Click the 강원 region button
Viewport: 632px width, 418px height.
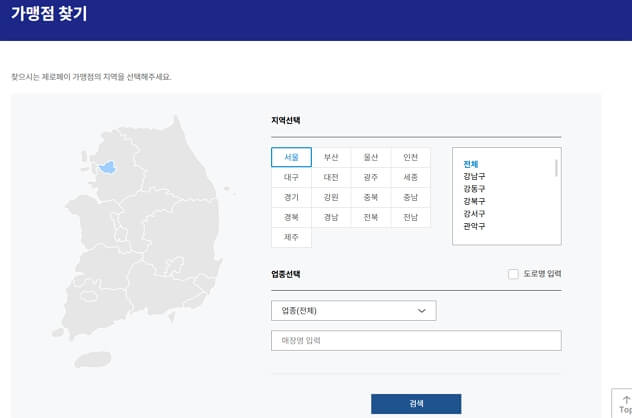tap(331, 197)
